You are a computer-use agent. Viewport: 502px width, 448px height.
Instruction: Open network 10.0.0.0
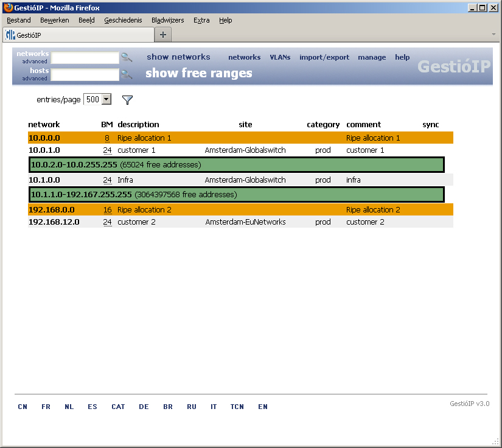tap(44, 138)
